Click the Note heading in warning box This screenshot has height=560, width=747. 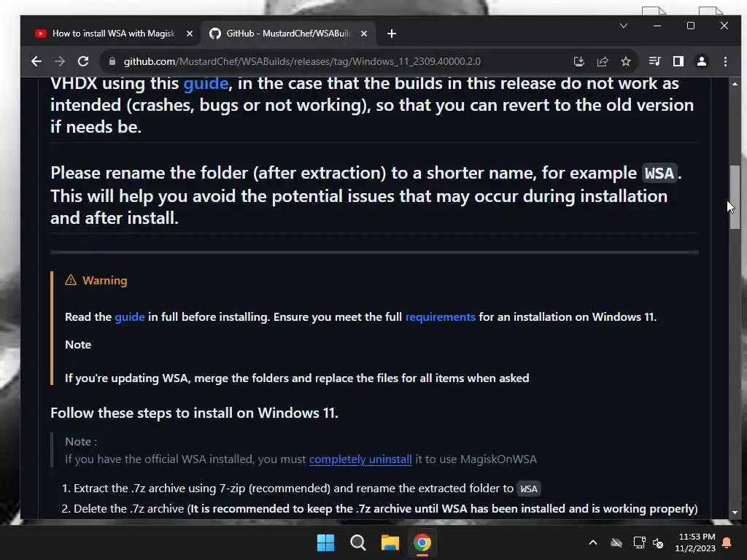78,345
